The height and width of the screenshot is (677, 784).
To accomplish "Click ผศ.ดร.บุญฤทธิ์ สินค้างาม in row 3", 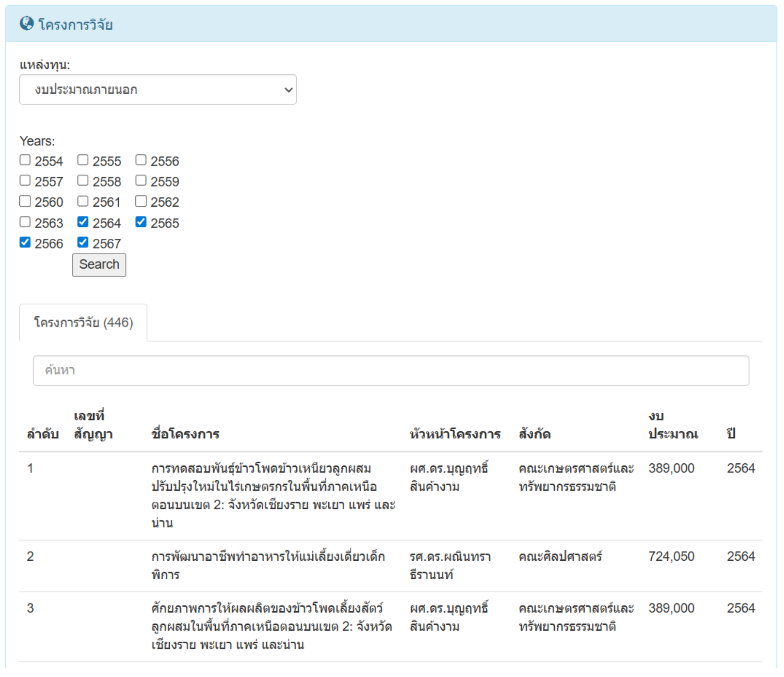I will (x=449, y=617).
